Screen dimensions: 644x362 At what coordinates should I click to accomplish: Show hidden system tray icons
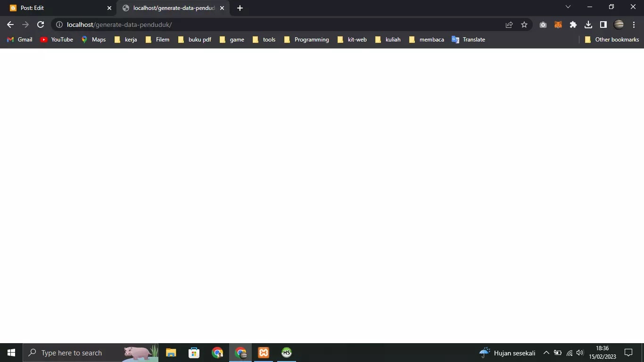pyautogui.click(x=546, y=353)
